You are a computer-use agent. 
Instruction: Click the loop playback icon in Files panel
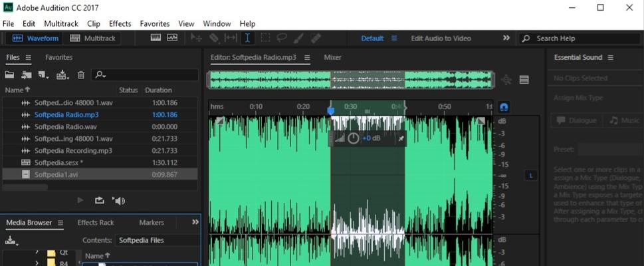click(100, 200)
